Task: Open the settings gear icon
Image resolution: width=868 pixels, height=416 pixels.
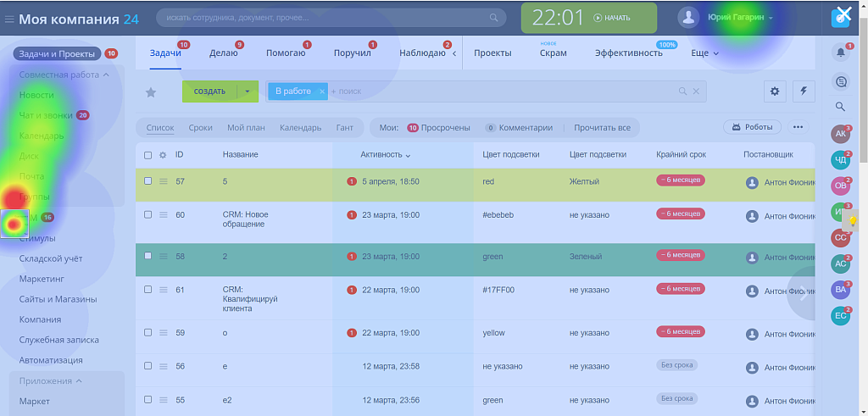Action: pyautogui.click(x=773, y=92)
